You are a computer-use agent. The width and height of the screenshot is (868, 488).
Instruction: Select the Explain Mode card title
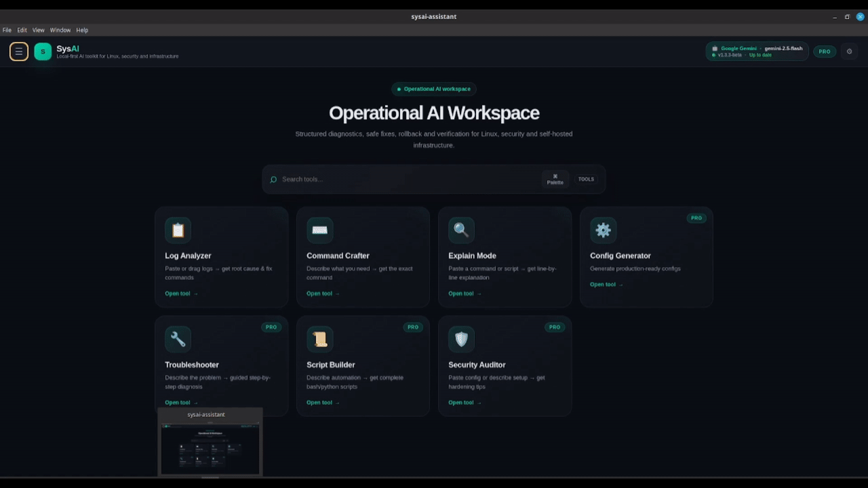click(x=472, y=256)
